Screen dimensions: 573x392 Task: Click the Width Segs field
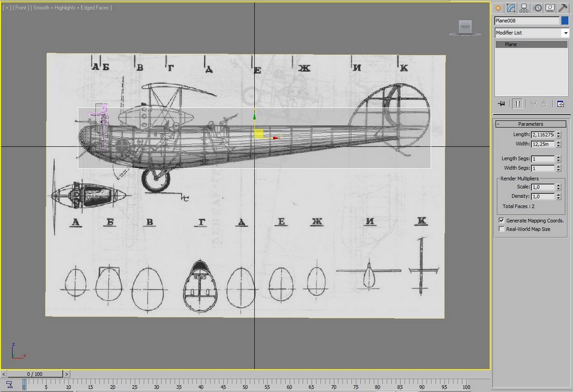point(543,168)
